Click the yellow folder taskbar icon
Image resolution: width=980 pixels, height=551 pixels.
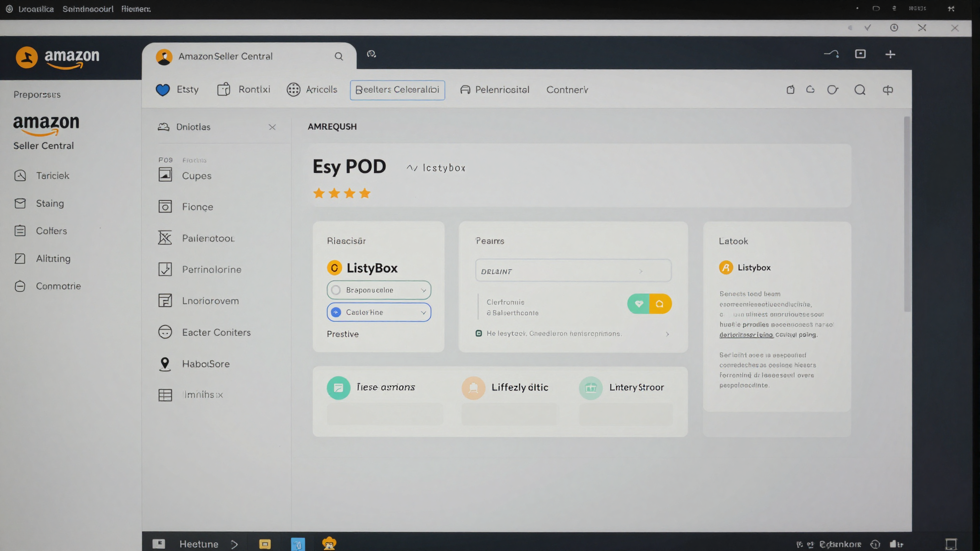(x=265, y=544)
